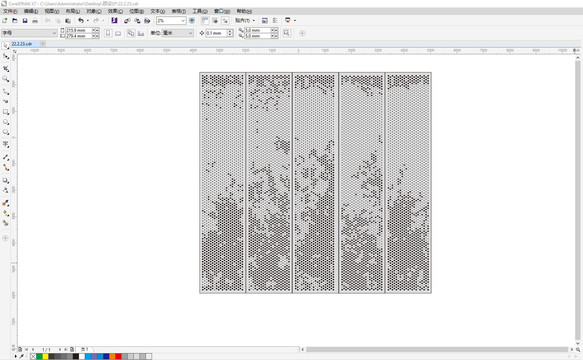Open the 位图 Bitmaps menu
Screen dimensions: 583x360
tap(136, 11)
